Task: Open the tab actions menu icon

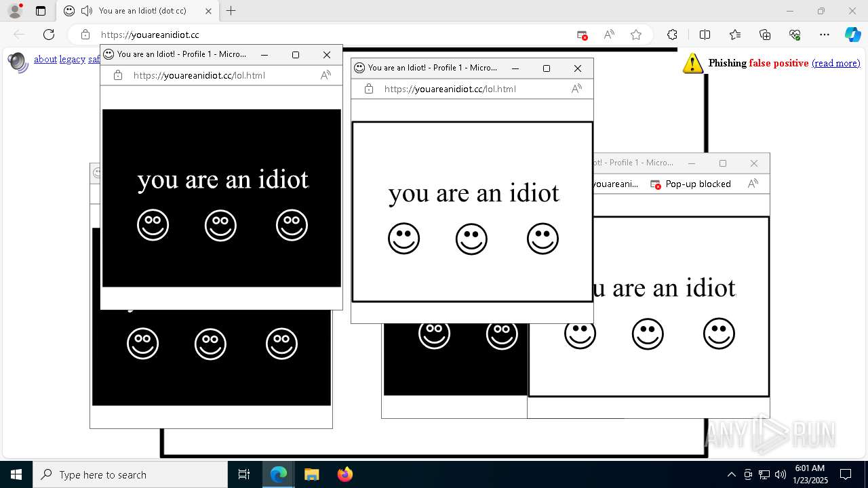Action: pos(41,11)
